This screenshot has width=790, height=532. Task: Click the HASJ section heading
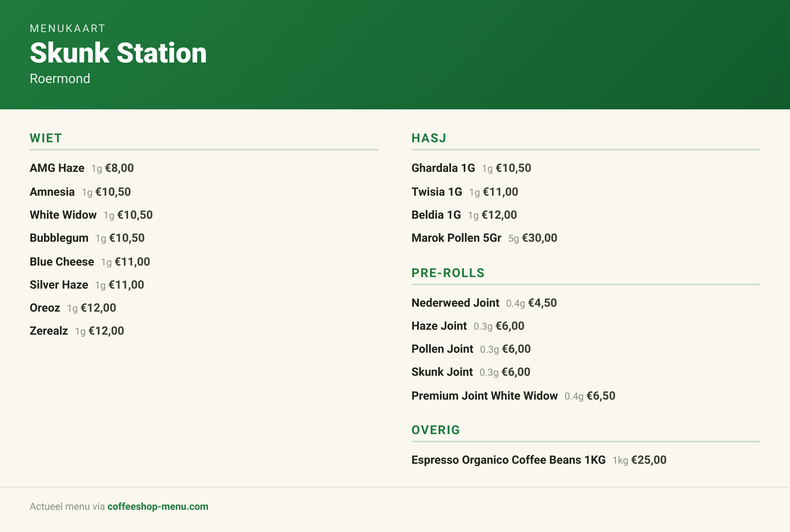[x=429, y=138]
